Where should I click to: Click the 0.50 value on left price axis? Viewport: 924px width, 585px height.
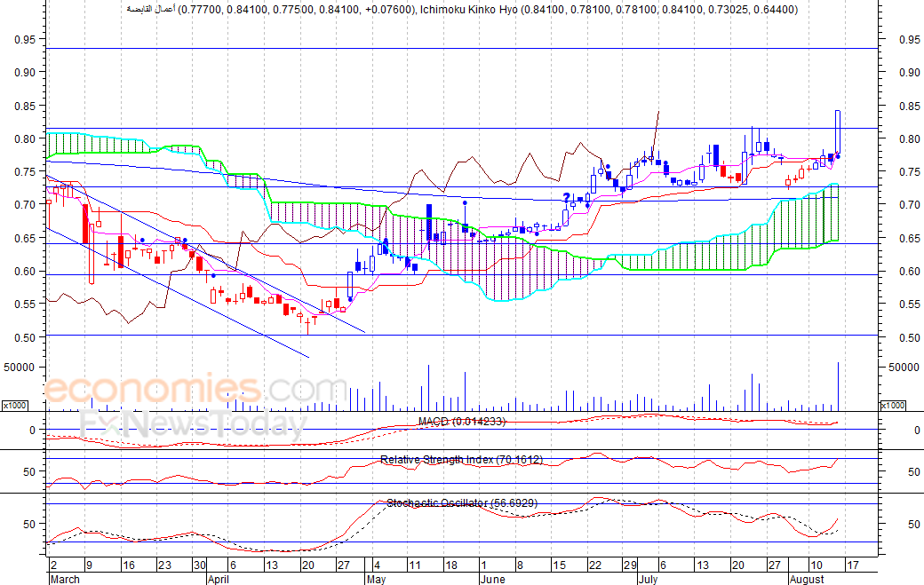point(26,338)
